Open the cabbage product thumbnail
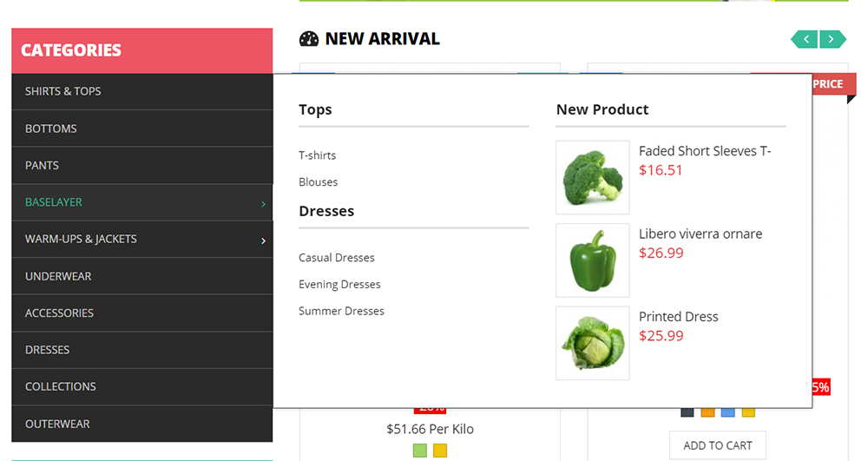 (592, 343)
